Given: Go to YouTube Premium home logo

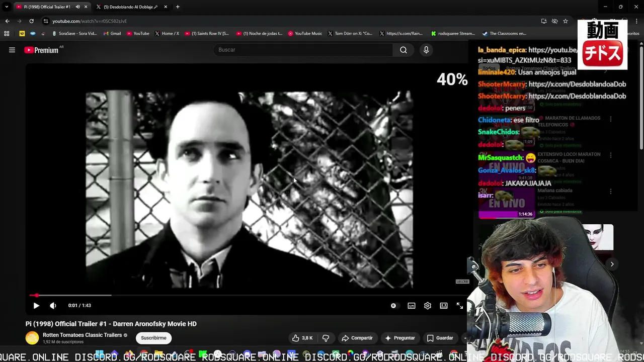Looking at the screenshot, I should (41, 50).
